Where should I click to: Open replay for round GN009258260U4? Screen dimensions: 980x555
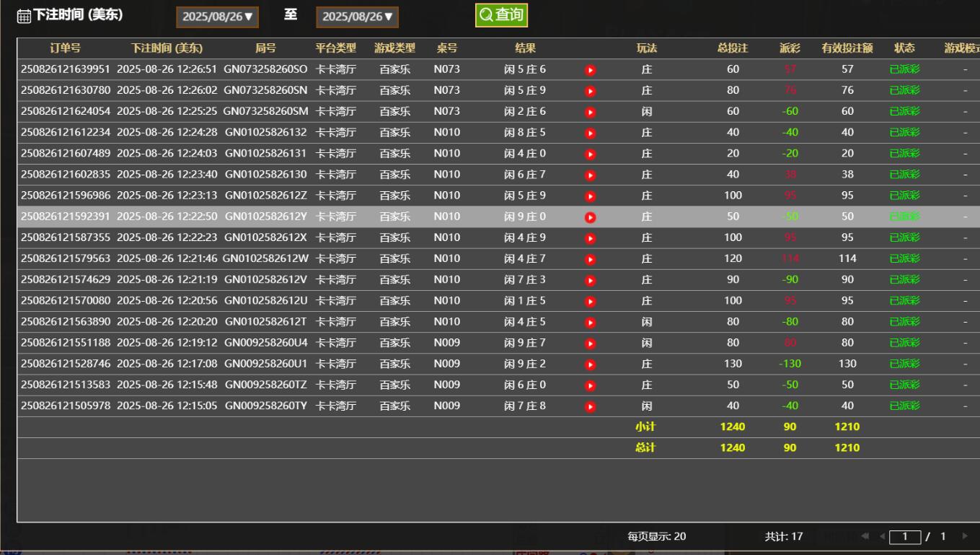[590, 344]
